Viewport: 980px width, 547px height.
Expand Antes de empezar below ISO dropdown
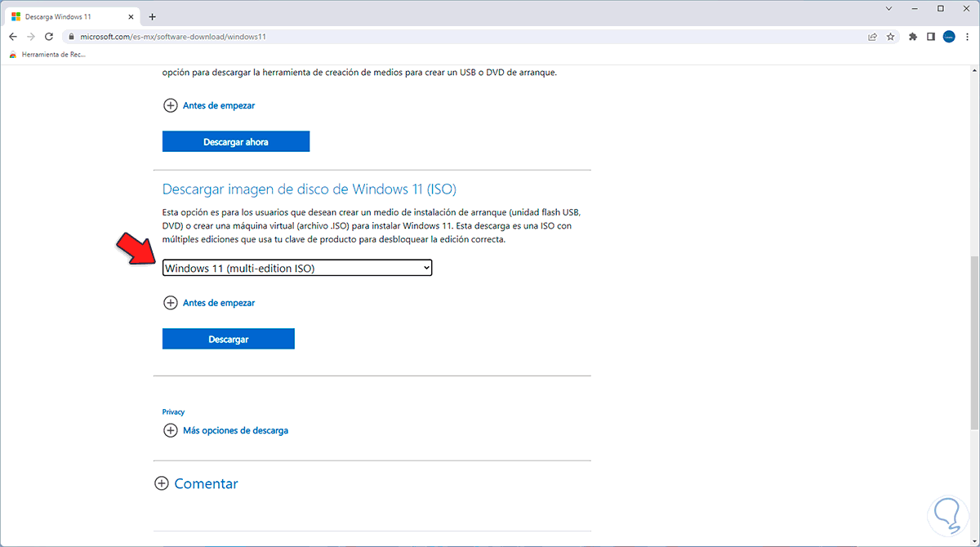[210, 303]
